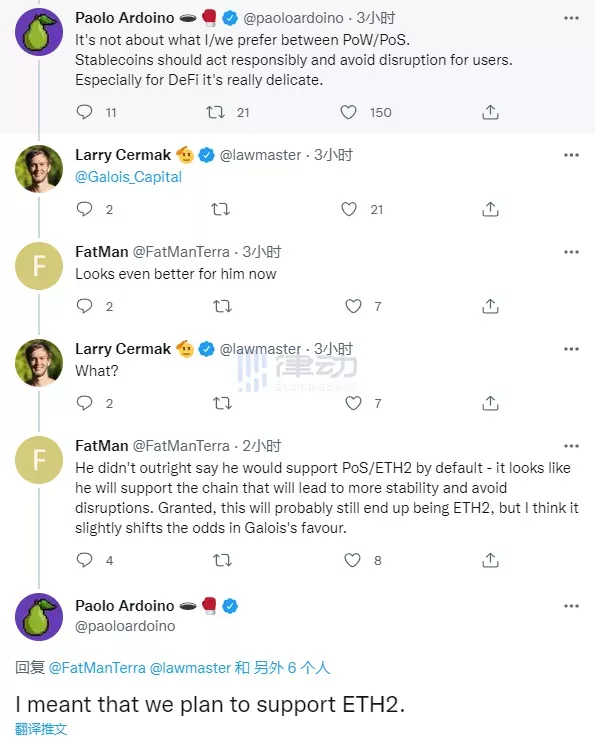Click the 翻译推文 translate tweet link

(x=41, y=729)
